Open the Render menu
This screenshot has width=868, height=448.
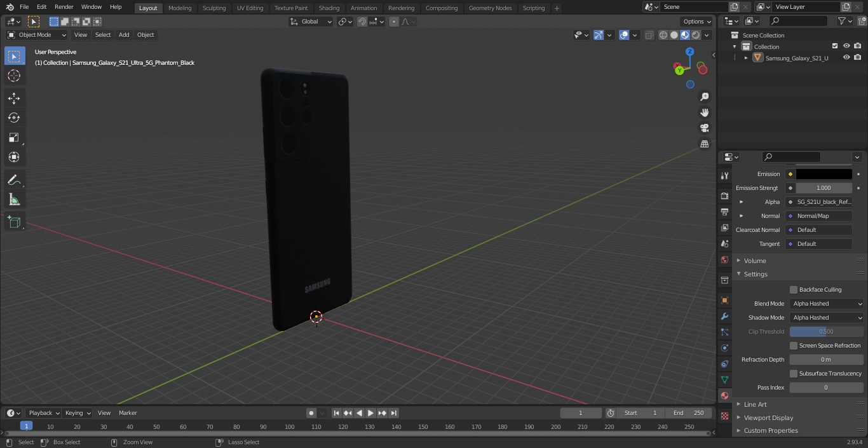click(x=64, y=7)
